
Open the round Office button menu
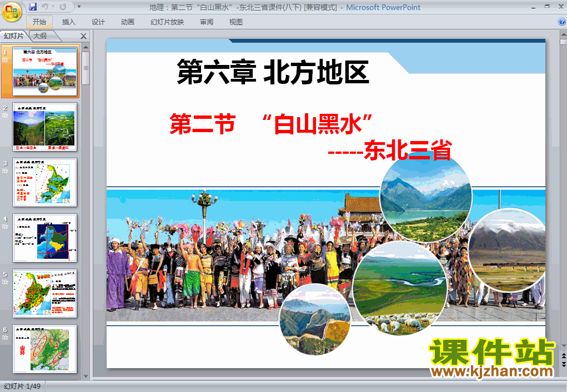[11, 12]
